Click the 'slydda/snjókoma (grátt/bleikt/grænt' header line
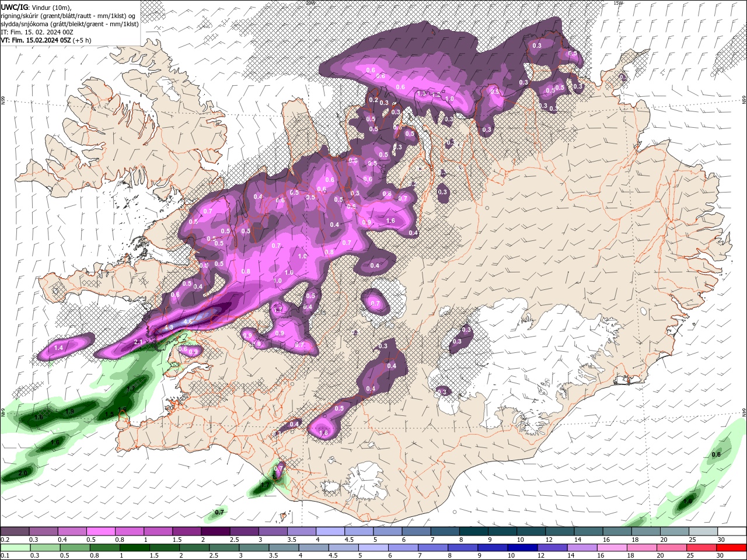 [69, 24]
